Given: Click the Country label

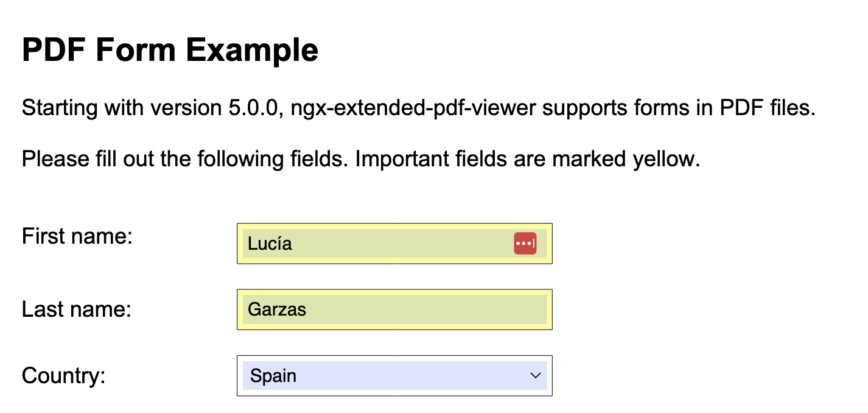Looking at the screenshot, I should pos(63,376).
